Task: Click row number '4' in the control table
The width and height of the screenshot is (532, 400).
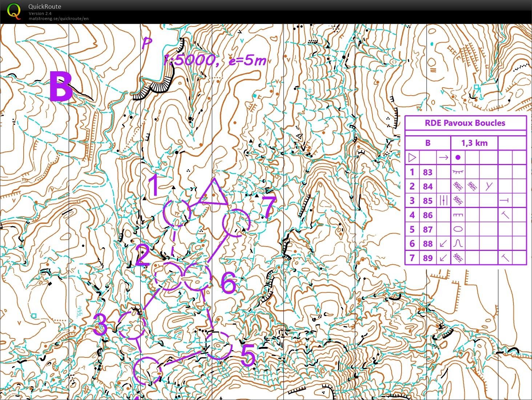Action: 412,215
